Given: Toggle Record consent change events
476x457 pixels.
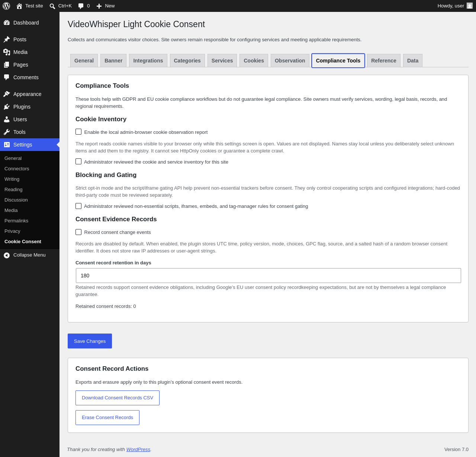Looking at the screenshot, I should 78,232.
